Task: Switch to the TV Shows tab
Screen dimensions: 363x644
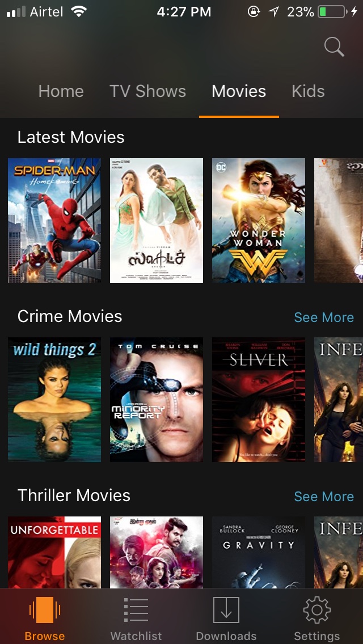Action: click(x=147, y=91)
